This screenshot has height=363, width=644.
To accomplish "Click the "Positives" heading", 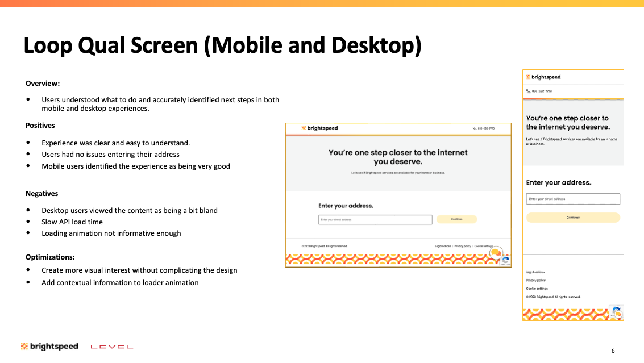I will [x=40, y=125].
